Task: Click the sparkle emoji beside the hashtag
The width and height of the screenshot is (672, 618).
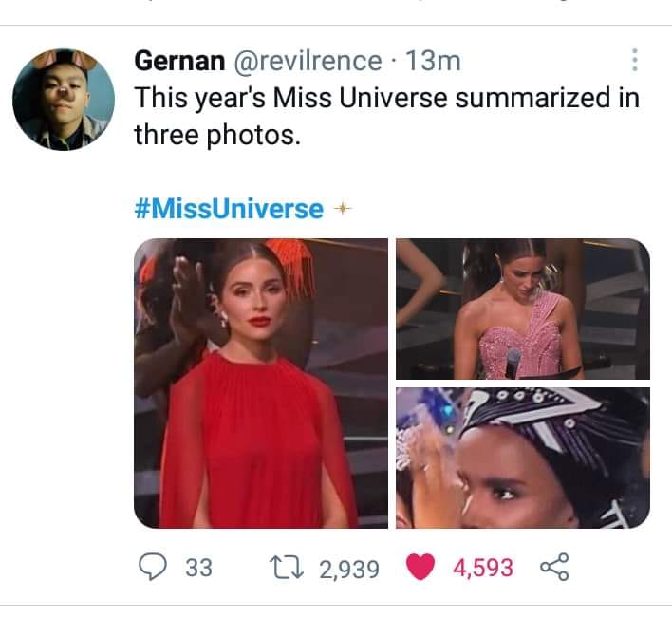Action: click(x=345, y=209)
